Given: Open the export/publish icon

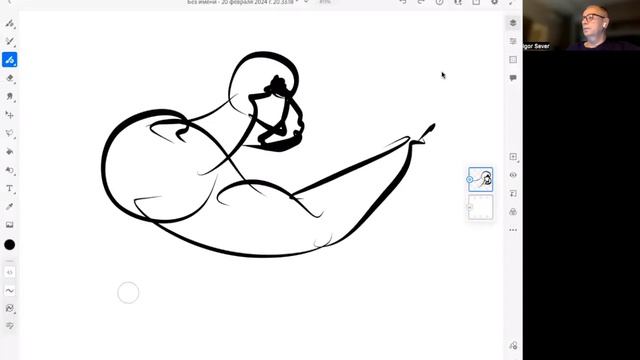Looking at the screenshot, I should point(476,2).
